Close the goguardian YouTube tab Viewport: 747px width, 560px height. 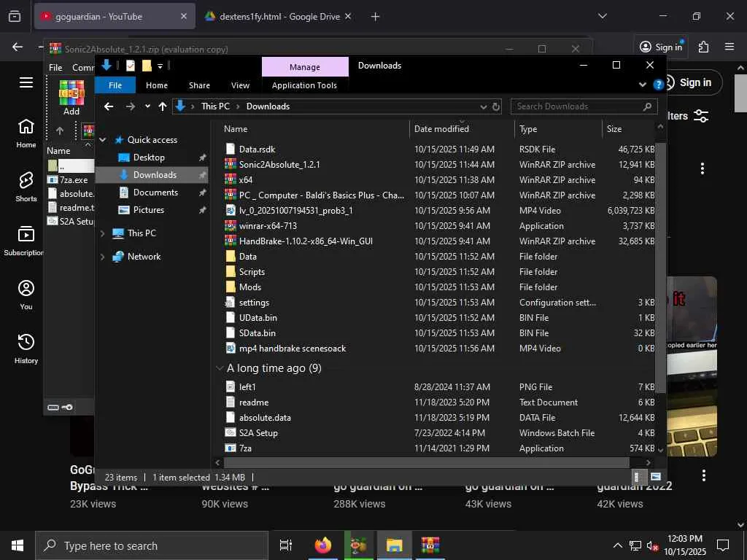point(184,16)
